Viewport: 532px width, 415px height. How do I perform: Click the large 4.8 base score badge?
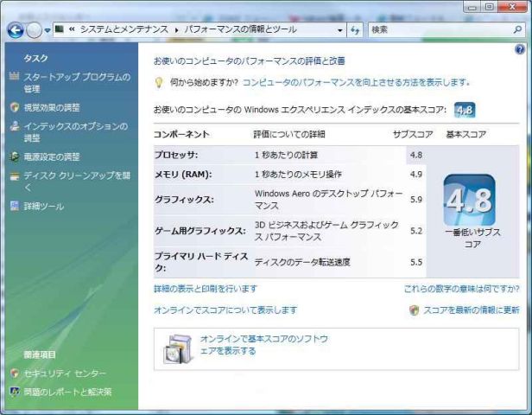pos(469,201)
